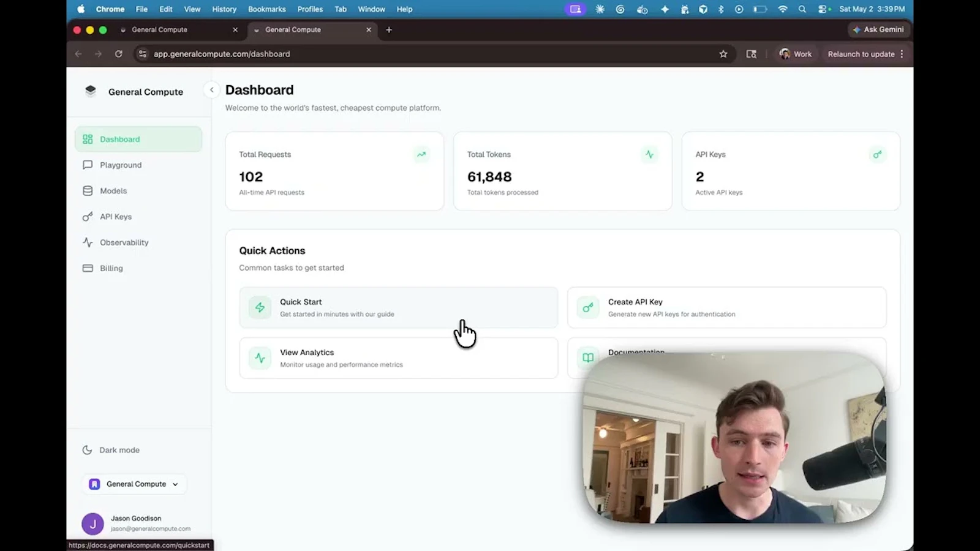Open the Observability sidebar item
980x551 pixels.
[138, 242]
